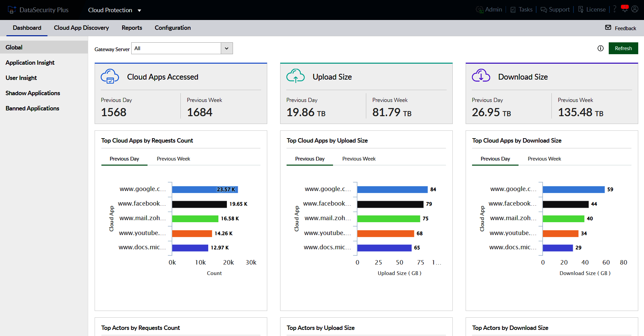Click the Feedback envelope icon

click(x=608, y=28)
